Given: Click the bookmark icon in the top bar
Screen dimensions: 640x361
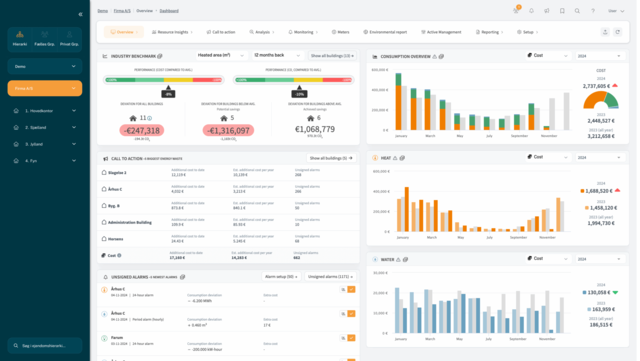Looking at the screenshot, I should coord(562,11).
